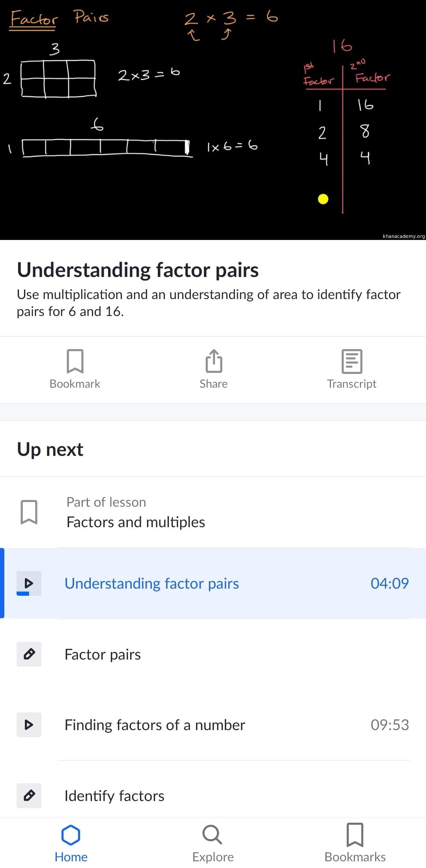Click the exercise pencil icon beside Factor pairs
The width and height of the screenshot is (426, 868).
[x=29, y=654]
